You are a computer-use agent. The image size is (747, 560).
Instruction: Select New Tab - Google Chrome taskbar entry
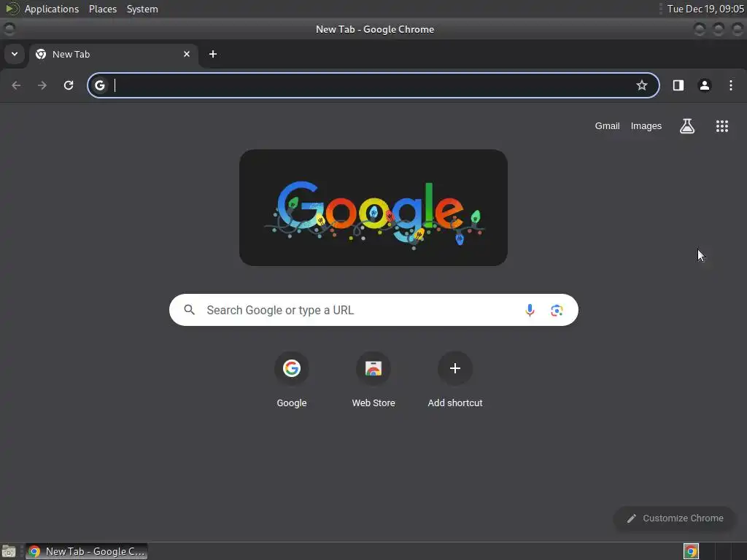click(87, 551)
